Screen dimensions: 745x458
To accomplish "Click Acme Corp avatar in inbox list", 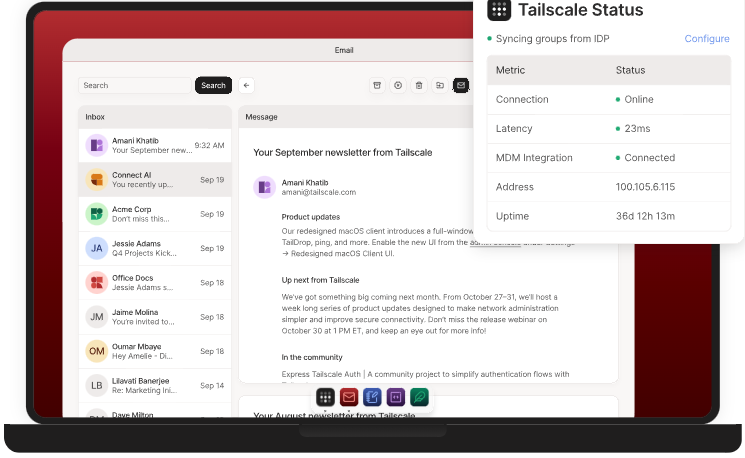I will (96, 214).
